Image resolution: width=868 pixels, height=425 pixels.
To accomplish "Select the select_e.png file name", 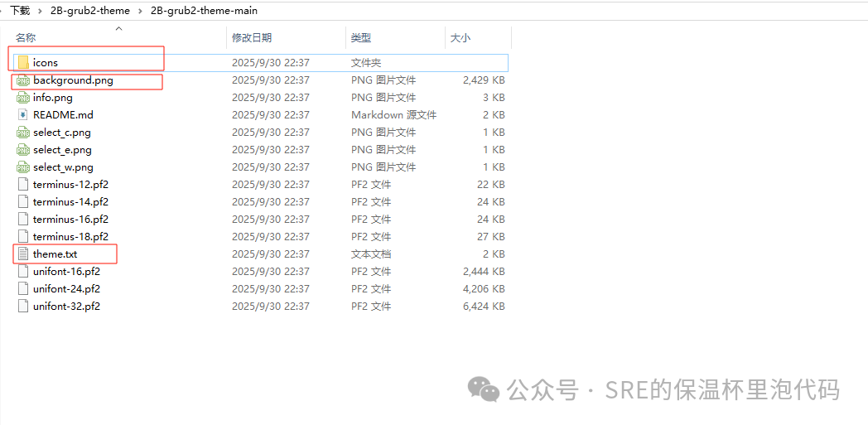I will [x=63, y=150].
